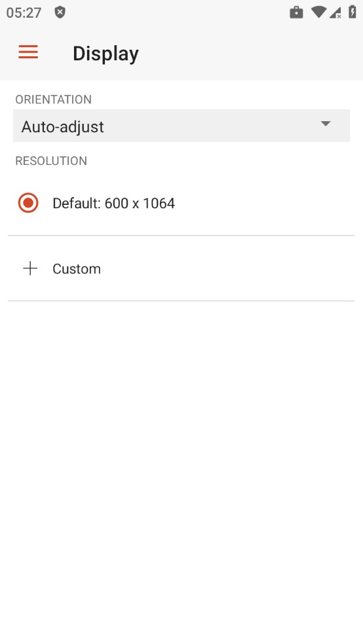Tap the toolbar space right of Display

point(251,54)
